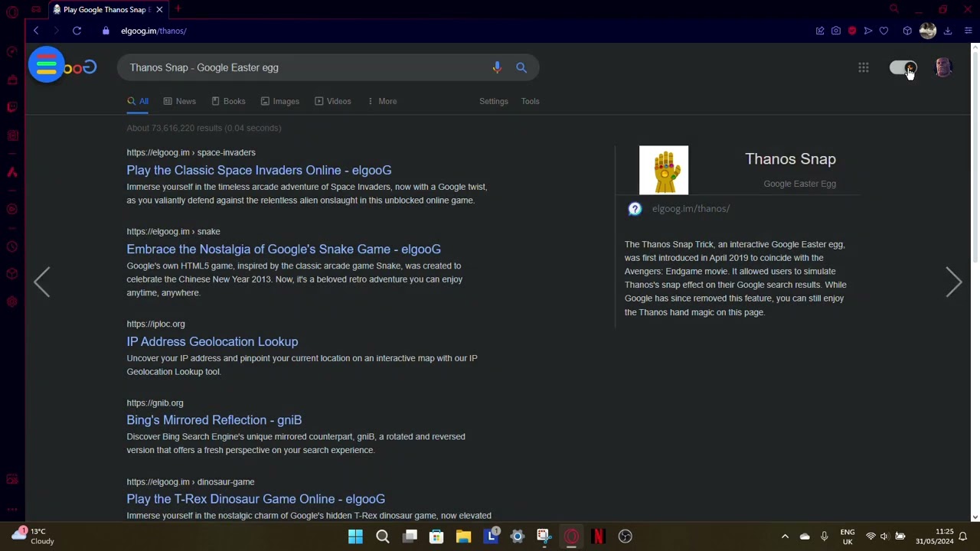Click the Infinity Gauntlet thumbnail image
The width and height of the screenshot is (980, 551).
tap(664, 170)
